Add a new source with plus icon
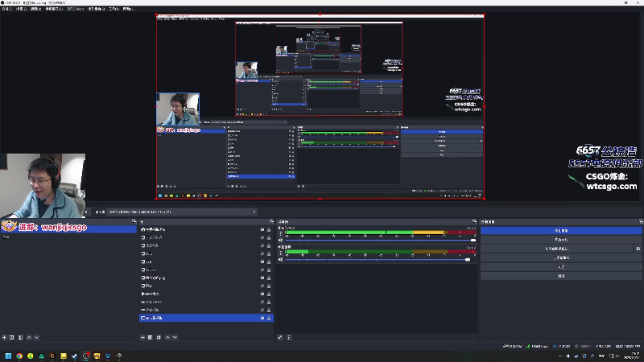Screen dimensions: 644x362 click(142, 337)
